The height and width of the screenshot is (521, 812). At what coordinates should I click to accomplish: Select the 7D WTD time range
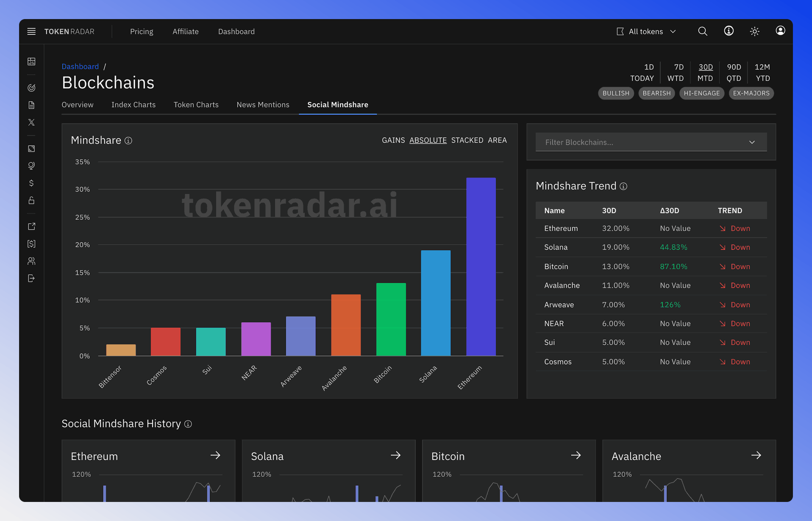(676, 72)
